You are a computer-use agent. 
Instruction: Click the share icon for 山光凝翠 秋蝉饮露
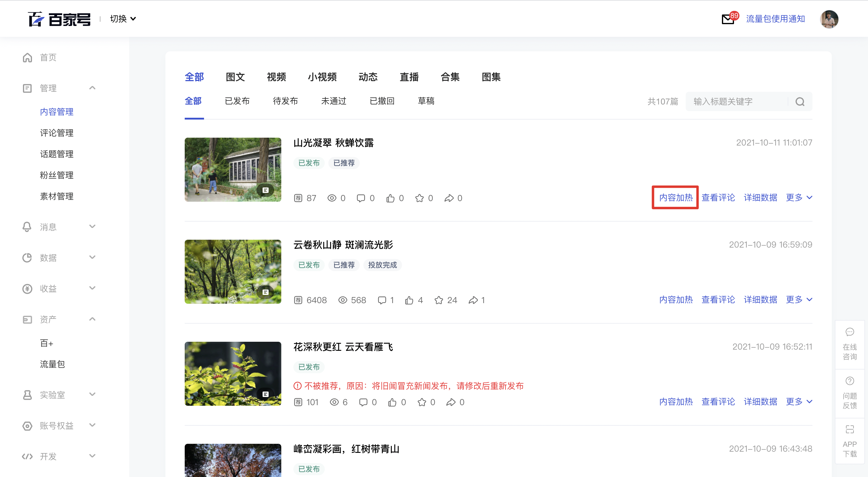click(449, 198)
